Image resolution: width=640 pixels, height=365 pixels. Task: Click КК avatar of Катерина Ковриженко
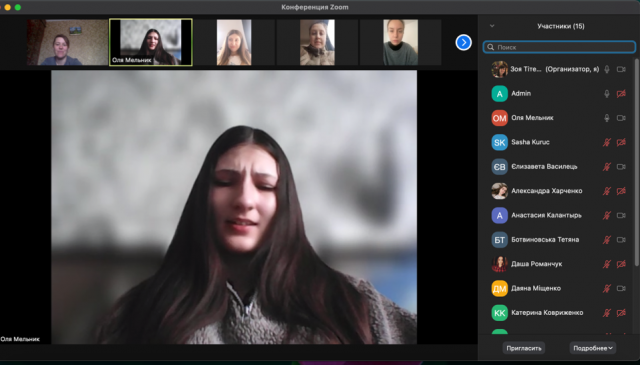[x=500, y=313]
